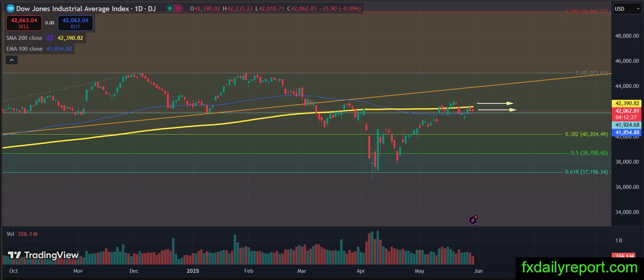644x280 pixels.
Task: Click the 1 B volume axis label
Action: [619, 241]
